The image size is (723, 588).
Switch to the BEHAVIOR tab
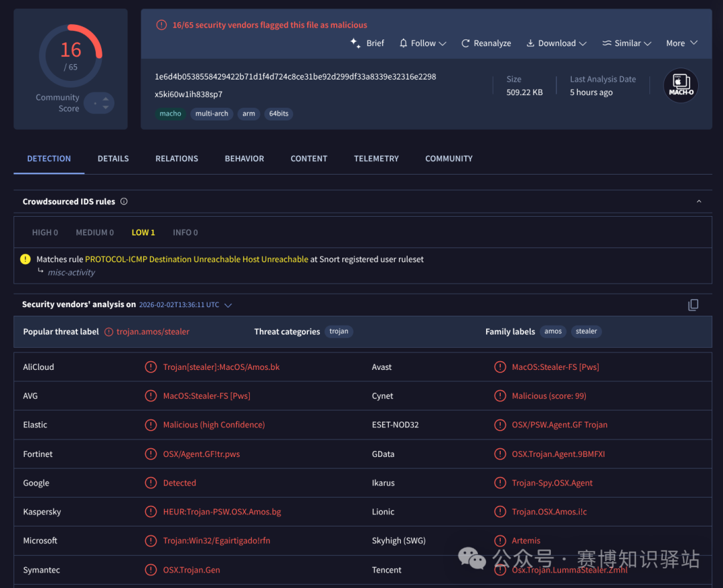(244, 159)
